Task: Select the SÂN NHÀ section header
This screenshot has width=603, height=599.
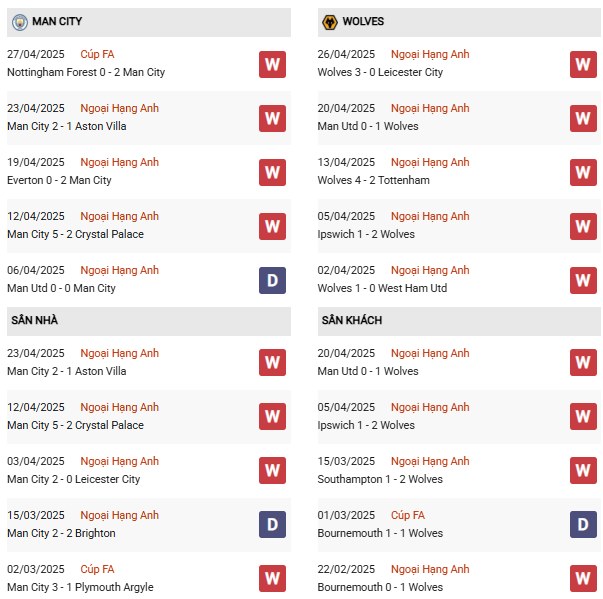Action: tap(149, 321)
